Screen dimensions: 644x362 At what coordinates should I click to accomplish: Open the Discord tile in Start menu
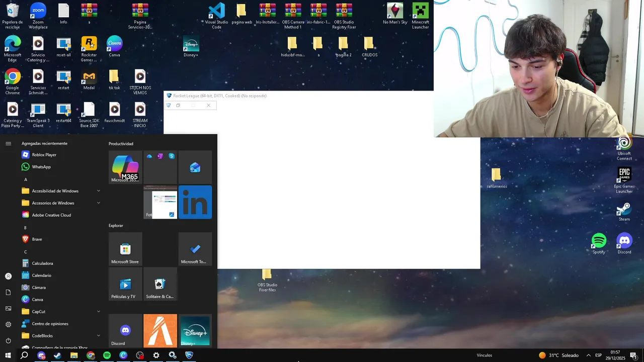click(125, 331)
